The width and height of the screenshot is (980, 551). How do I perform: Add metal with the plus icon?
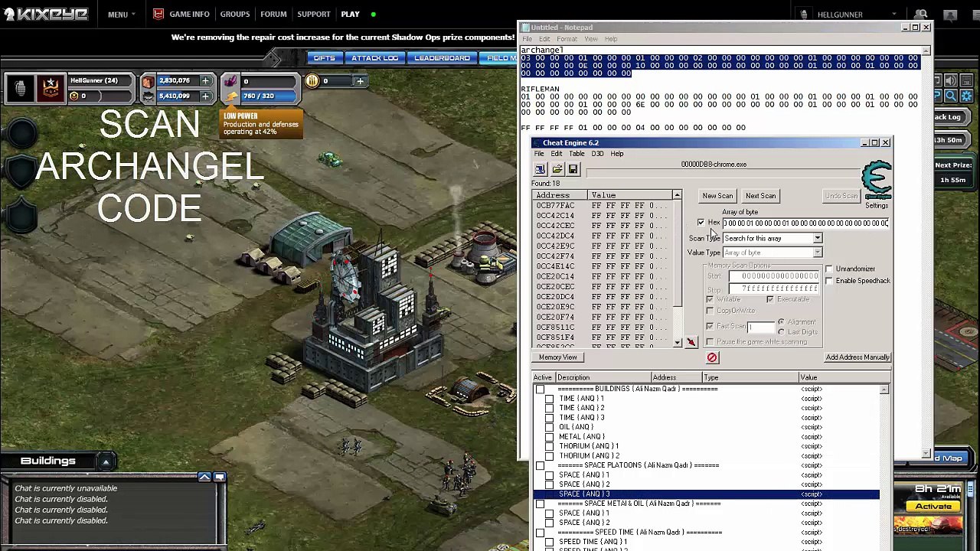tap(205, 81)
